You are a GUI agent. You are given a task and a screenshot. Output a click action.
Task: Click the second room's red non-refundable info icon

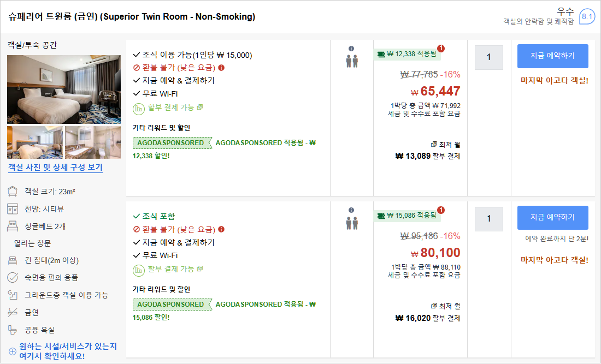221,229
